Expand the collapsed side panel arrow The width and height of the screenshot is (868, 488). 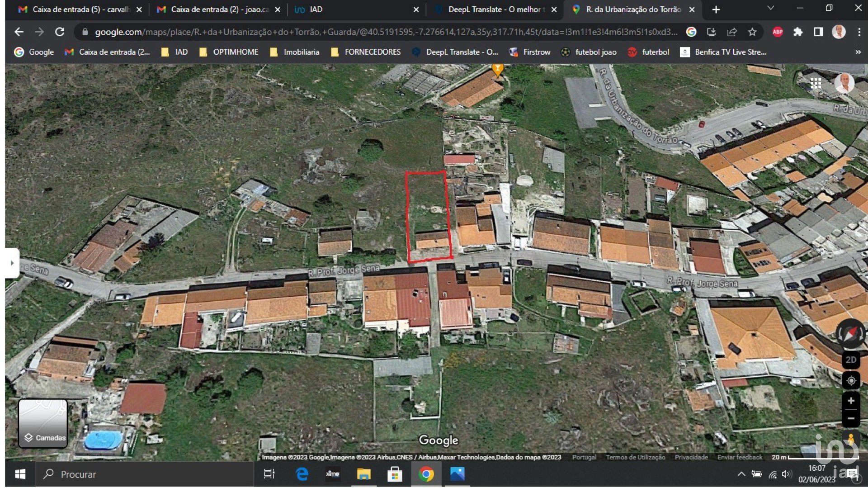[x=12, y=263]
